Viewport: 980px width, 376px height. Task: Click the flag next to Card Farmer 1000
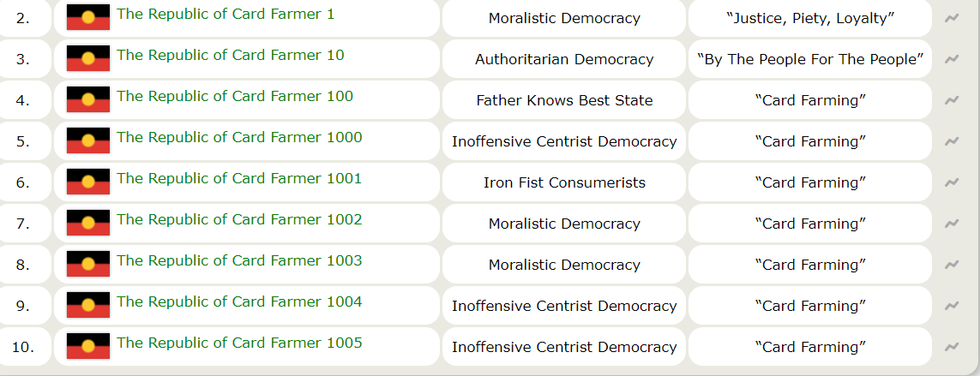click(88, 141)
